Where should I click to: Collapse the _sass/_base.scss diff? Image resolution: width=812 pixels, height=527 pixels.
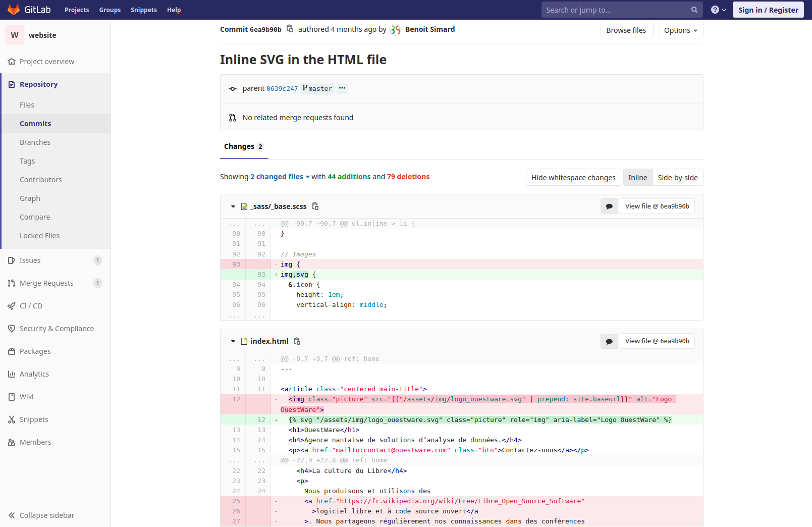click(233, 206)
